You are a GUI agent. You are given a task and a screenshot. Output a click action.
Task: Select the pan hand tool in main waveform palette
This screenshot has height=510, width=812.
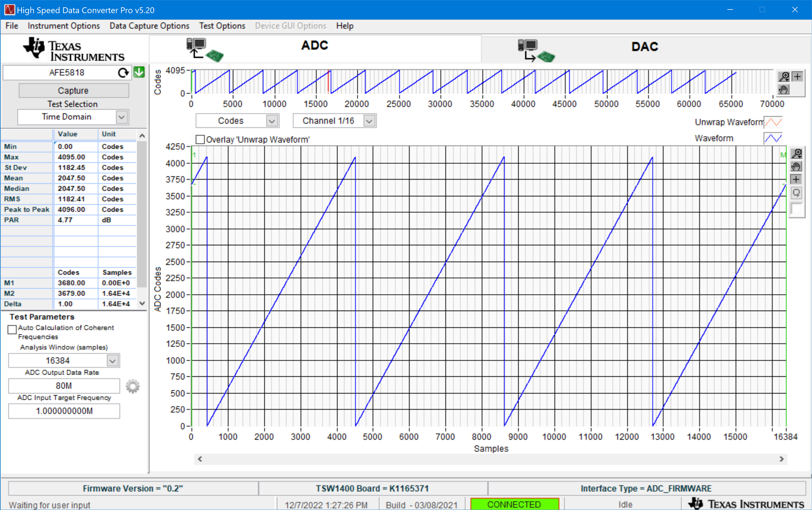pyautogui.click(x=797, y=167)
